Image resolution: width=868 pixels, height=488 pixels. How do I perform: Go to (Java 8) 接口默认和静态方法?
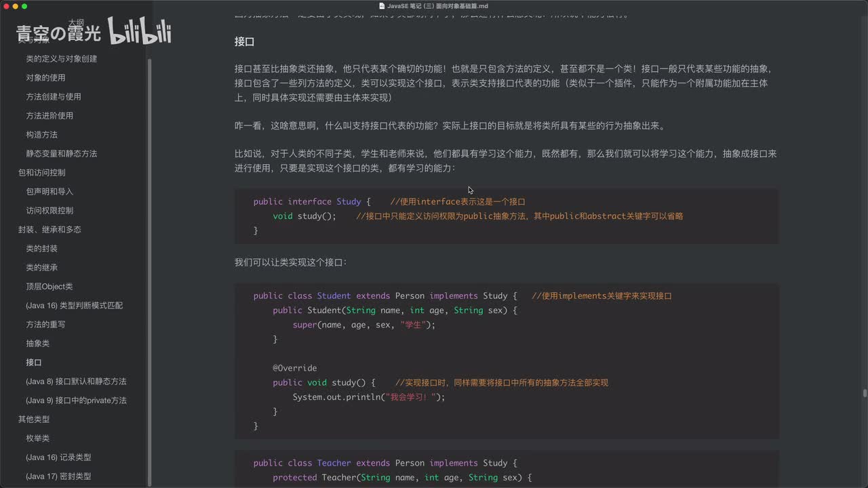[76, 382]
